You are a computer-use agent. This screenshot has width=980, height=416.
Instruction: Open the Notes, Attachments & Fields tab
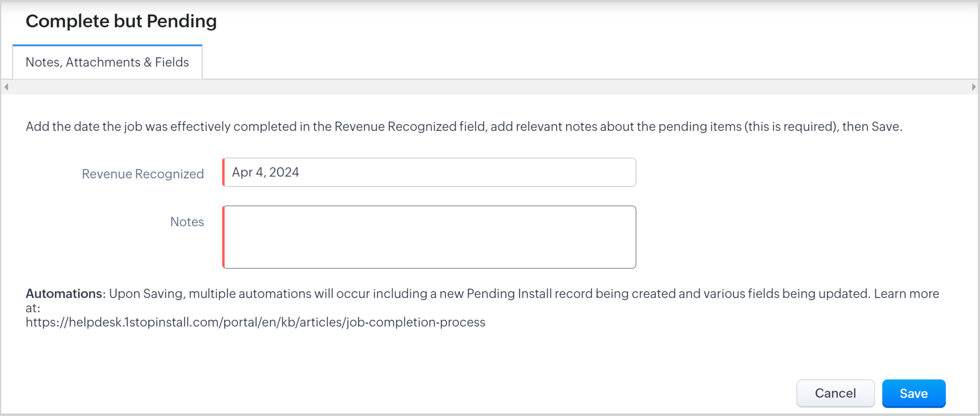click(107, 62)
